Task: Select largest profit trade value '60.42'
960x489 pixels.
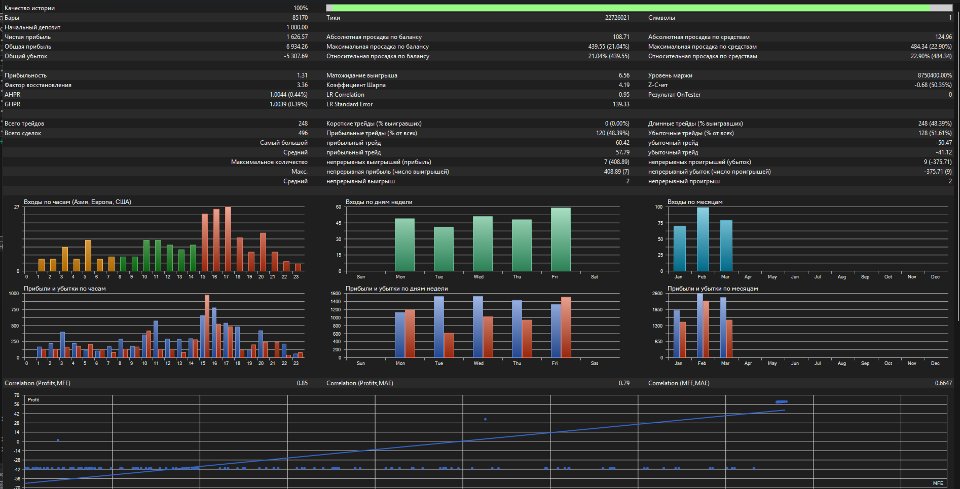Action: pos(622,143)
